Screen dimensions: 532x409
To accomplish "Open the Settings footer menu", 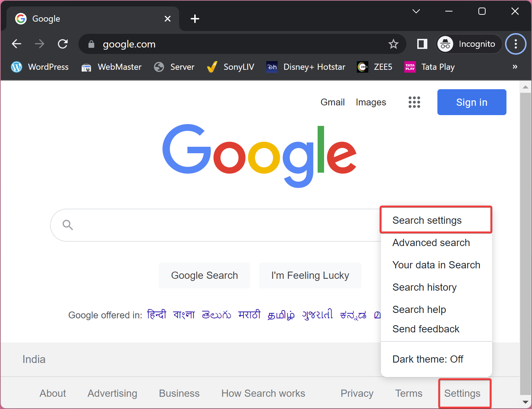I will click(x=462, y=393).
